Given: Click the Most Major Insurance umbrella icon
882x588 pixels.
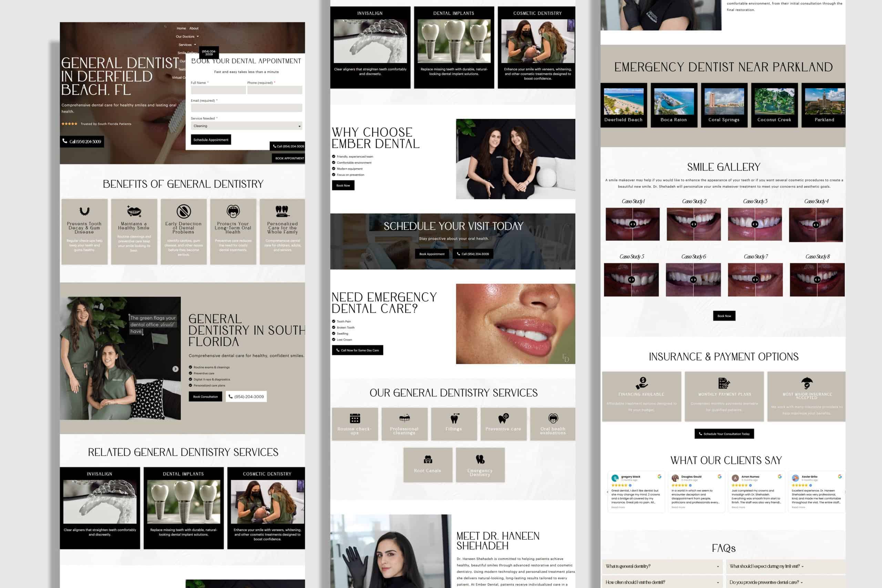Looking at the screenshot, I should pos(807,383).
